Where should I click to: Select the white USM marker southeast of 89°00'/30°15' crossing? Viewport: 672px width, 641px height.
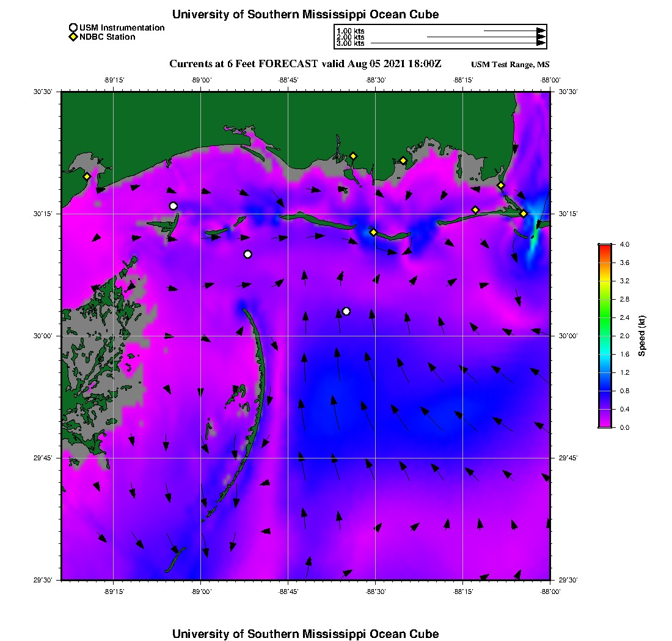click(x=247, y=255)
